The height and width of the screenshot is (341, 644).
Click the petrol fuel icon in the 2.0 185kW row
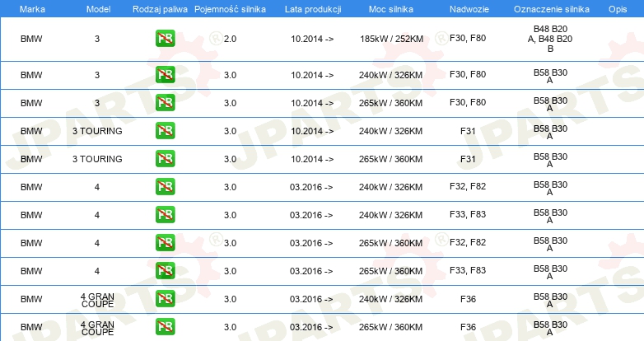point(165,39)
